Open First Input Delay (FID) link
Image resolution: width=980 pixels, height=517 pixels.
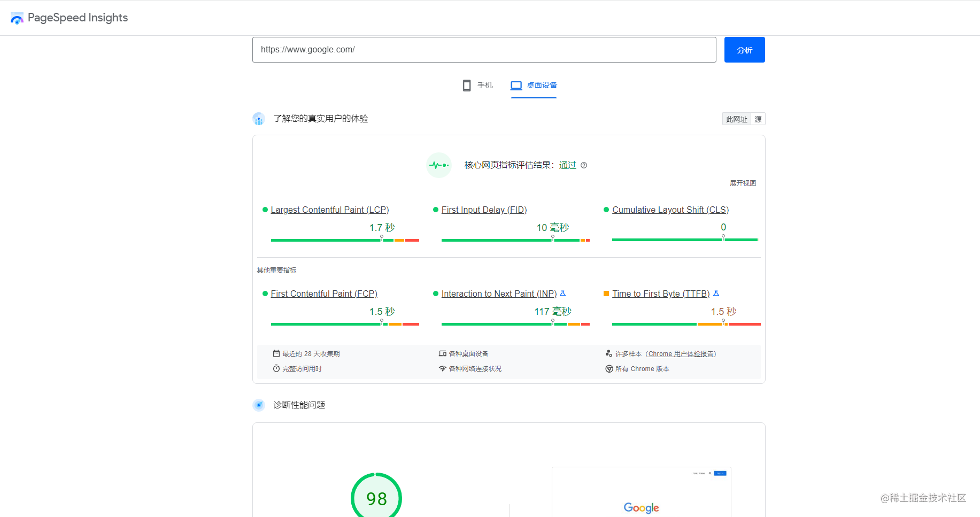click(x=484, y=210)
